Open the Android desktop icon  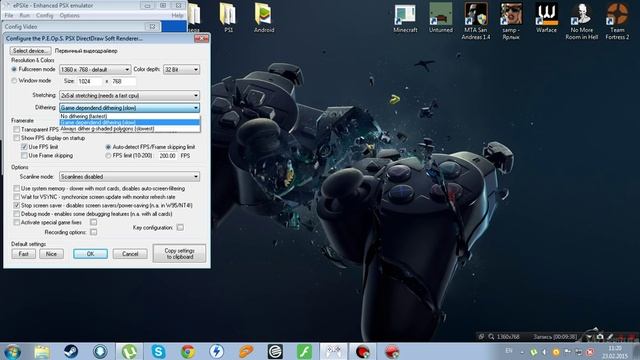264,17
